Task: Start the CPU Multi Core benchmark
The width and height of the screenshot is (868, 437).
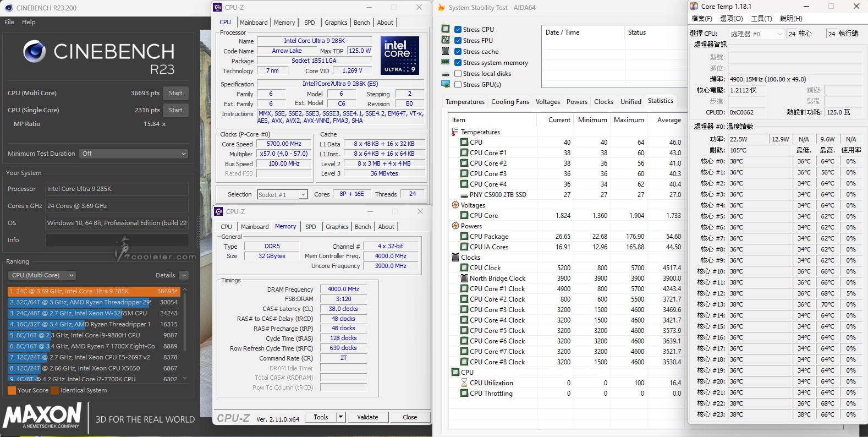Action: [175, 93]
